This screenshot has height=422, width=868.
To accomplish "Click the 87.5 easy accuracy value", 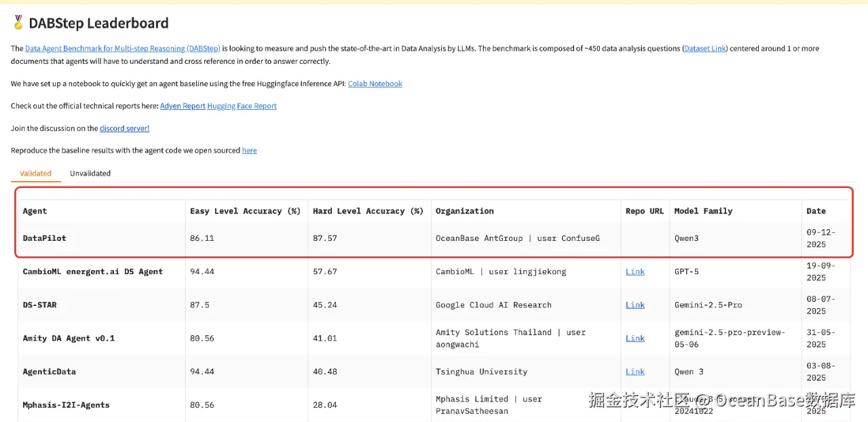I will pos(200,305).
